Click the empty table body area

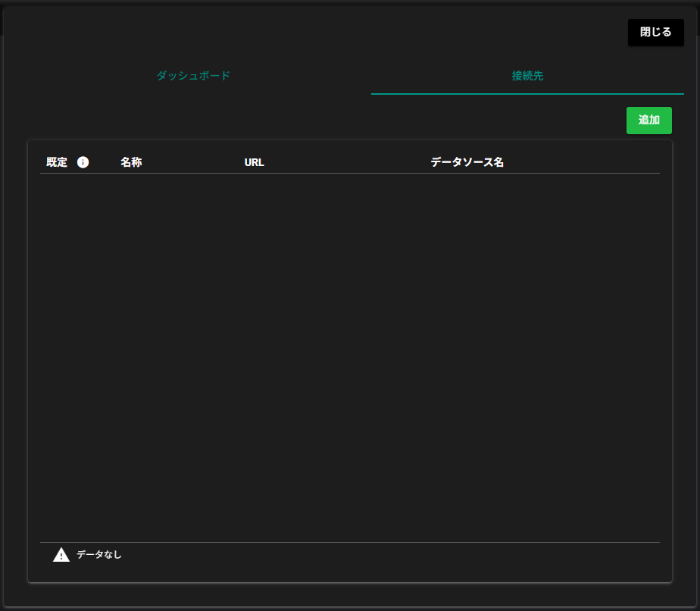(x=349, y=356)
